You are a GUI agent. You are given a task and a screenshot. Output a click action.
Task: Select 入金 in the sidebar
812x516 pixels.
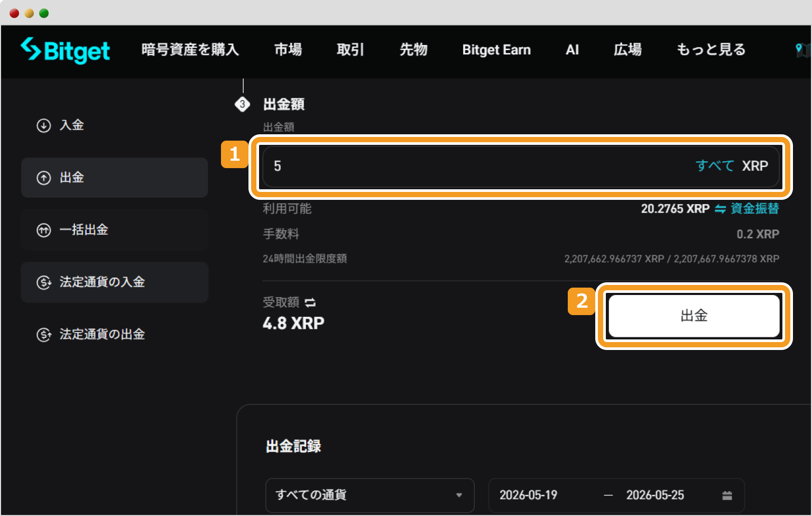coord(114,125)
